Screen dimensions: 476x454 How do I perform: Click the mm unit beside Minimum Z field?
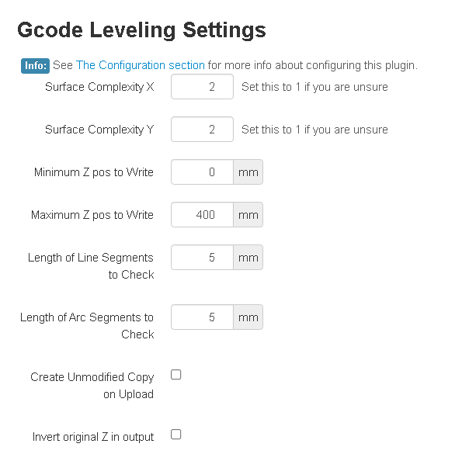click(x=248, y=172)
